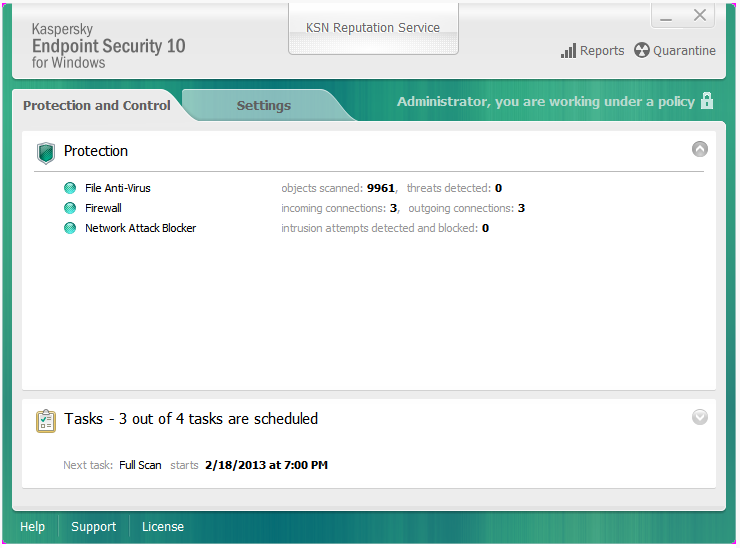740x548 pixels.
Task: Click the Tasks clipboard icon
Action: coord(46,421)
